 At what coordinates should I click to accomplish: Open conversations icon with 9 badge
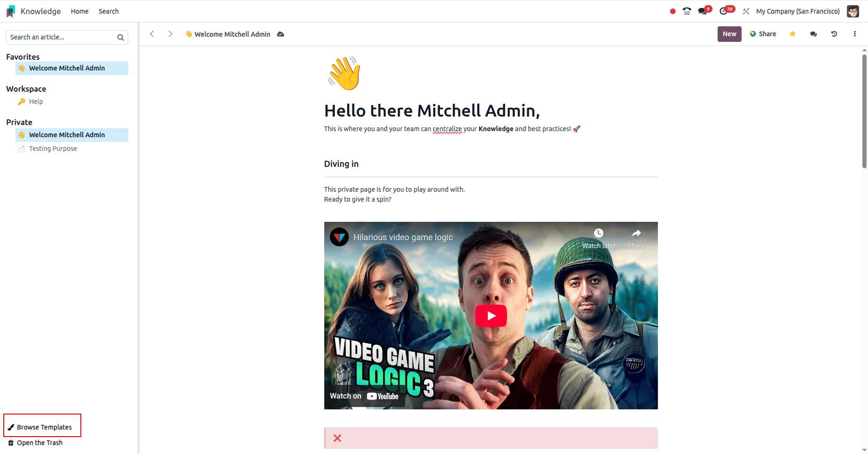click(x=704, y=10)
